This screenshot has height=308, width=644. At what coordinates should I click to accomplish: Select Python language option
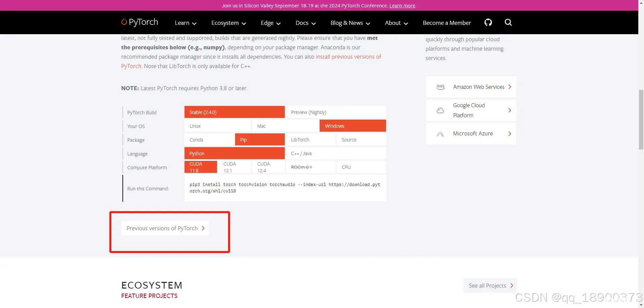234,153
